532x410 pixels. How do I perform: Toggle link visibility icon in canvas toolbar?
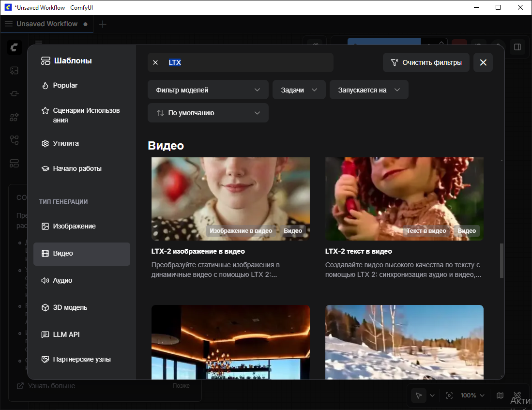(x=517, y=395)
